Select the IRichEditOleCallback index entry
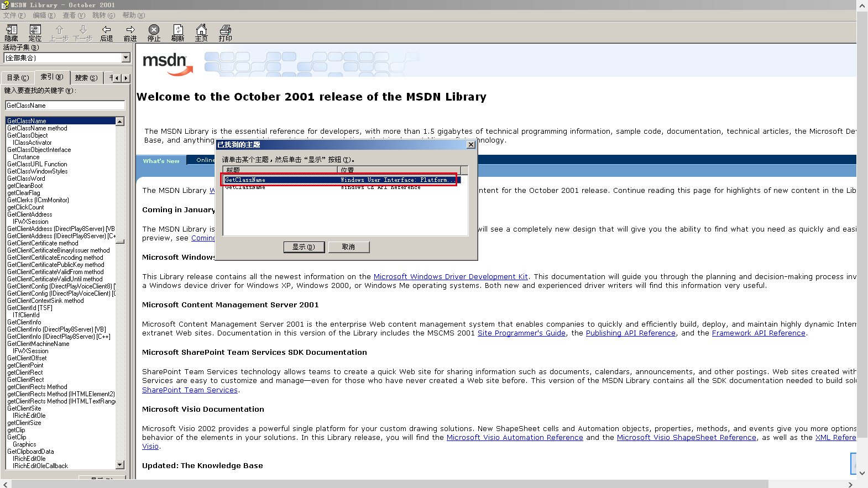The height and width of the screenshot is (488, 868). point(40,466)
